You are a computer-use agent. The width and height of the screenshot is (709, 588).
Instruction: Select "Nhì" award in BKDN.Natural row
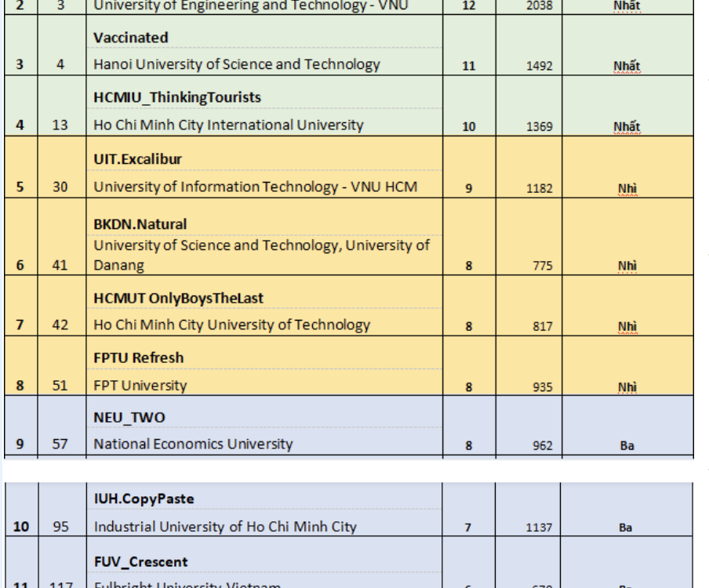point(627,266)
